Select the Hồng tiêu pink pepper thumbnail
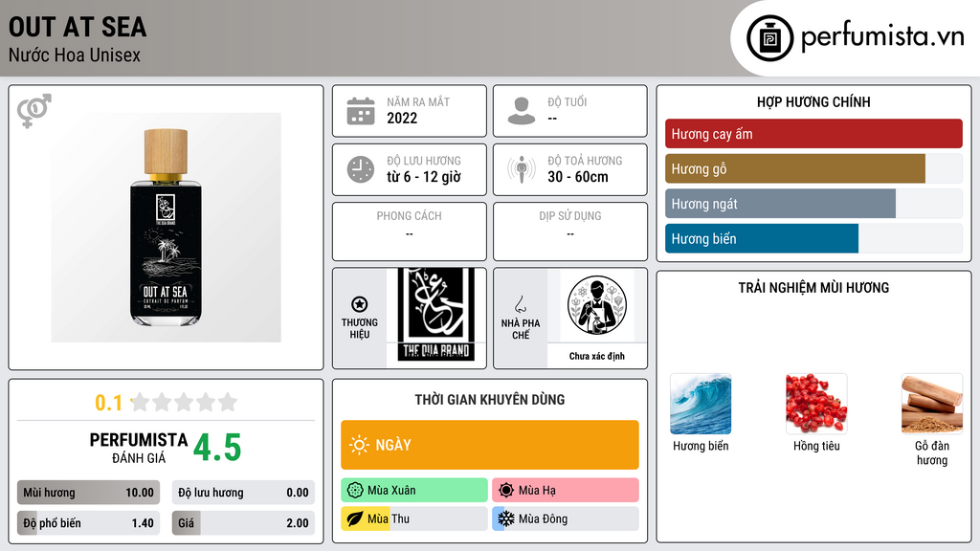Image resolution: width=980 pixels, height=551 pixels. 816,404
